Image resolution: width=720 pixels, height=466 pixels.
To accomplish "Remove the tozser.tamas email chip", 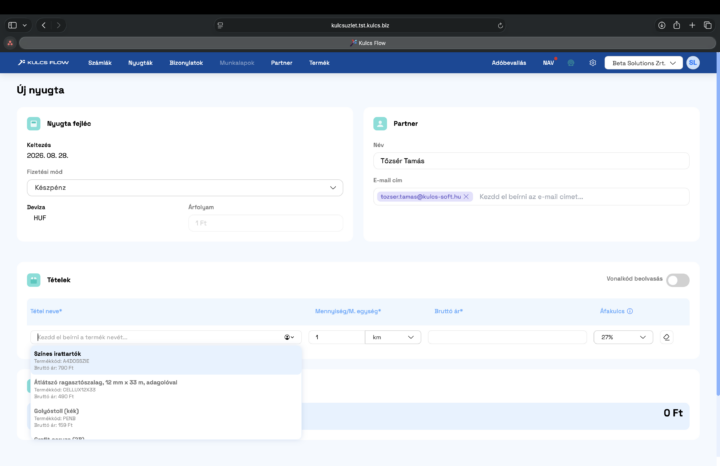I will [x=466, y=197].
